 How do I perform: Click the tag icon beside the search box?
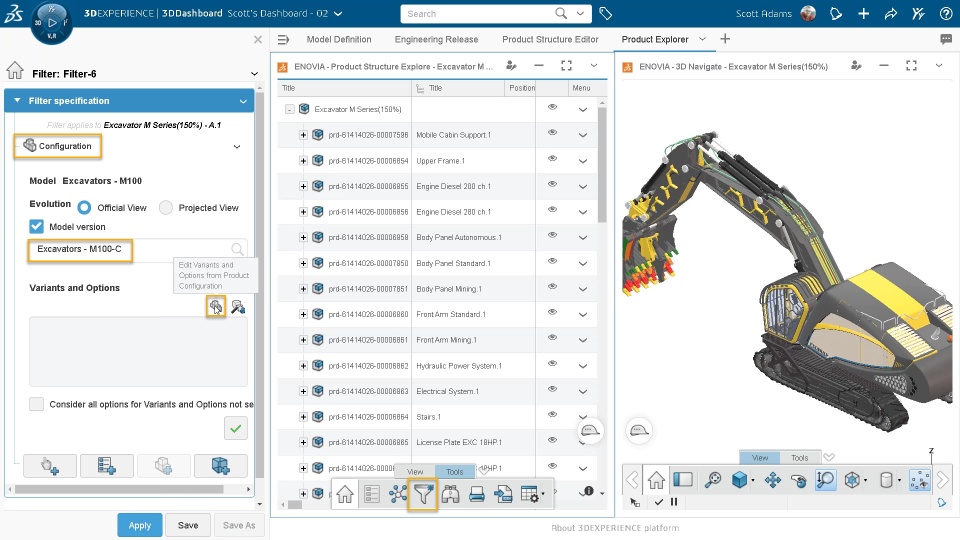(605, 13)
